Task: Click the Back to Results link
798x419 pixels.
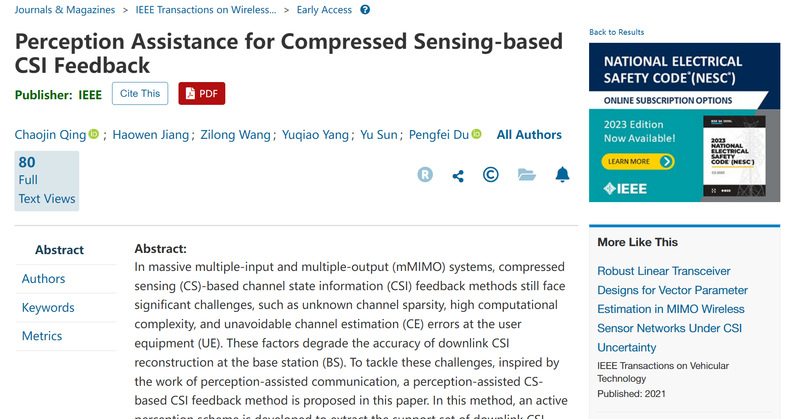Action: [x=616, y=32]
